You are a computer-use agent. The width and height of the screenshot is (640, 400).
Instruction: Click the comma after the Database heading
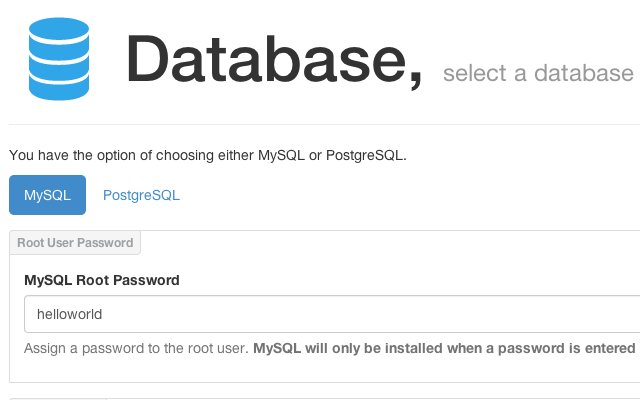416,80
